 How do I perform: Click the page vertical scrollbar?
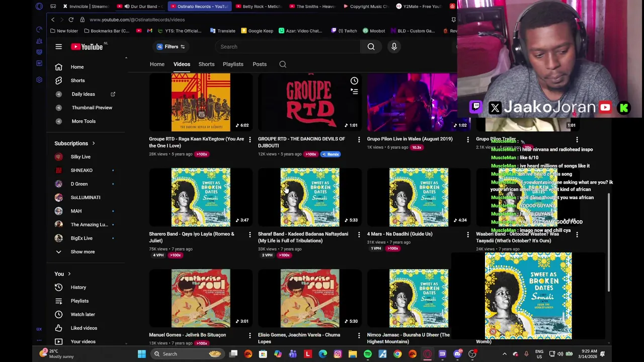click(x=609, y=241)
